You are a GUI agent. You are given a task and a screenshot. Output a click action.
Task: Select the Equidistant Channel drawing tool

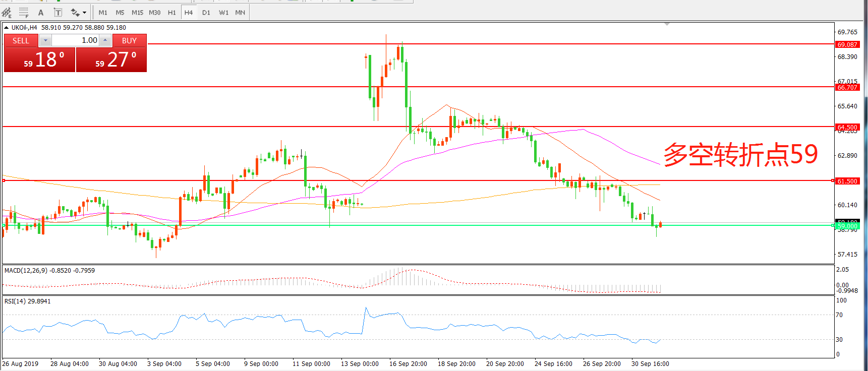(7, 12)
